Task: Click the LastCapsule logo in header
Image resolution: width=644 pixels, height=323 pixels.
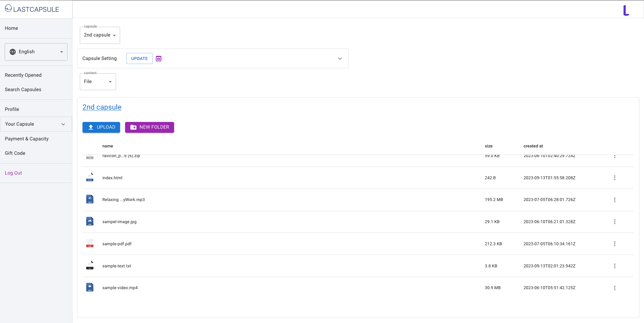Action: [32, 9]
